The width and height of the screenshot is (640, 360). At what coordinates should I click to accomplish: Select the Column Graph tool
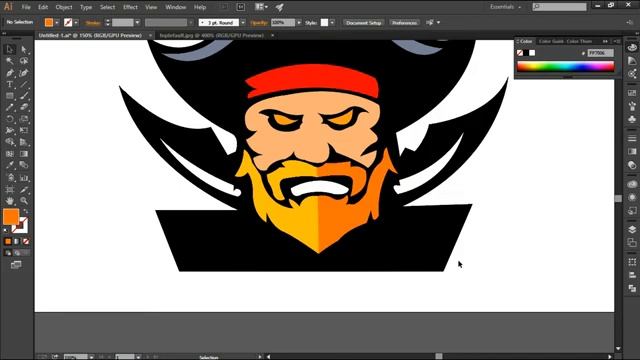point(24,178)
